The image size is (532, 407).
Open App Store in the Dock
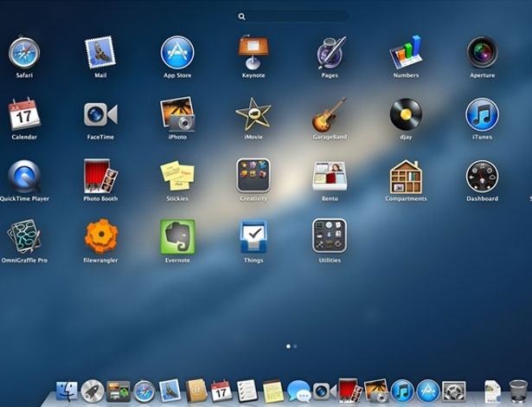click(427, 391)
